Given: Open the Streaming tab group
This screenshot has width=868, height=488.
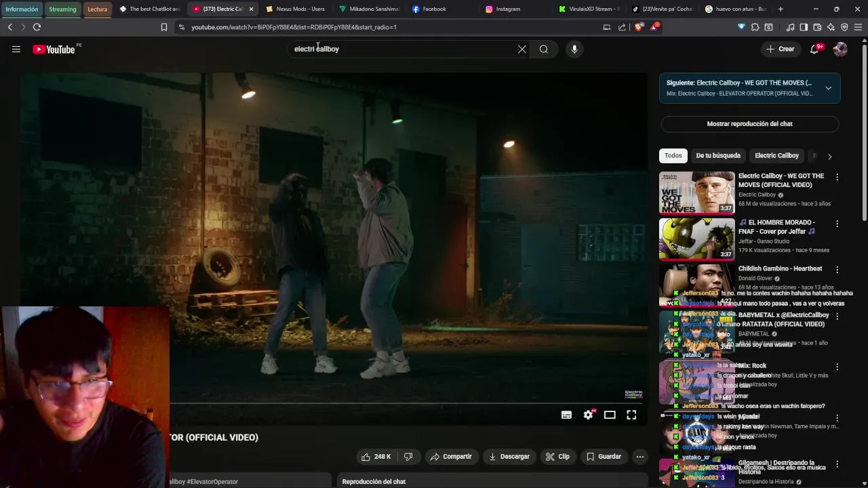Looking at the screenshot, I should (62, 9).
